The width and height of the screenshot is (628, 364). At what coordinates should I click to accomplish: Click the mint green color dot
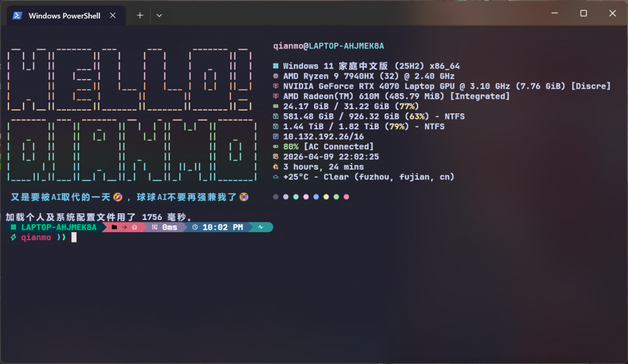296,197
